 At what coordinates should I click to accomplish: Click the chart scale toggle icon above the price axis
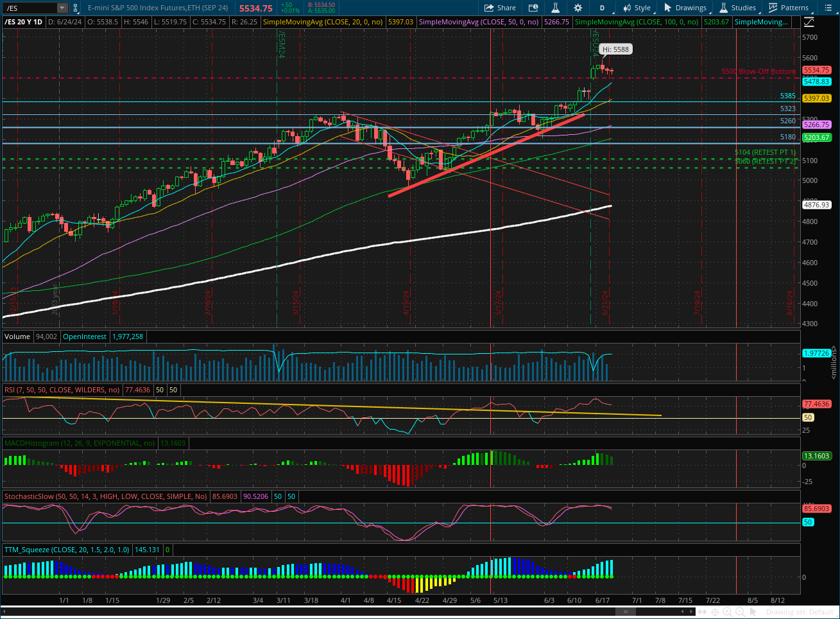click(x=809, y=22)
